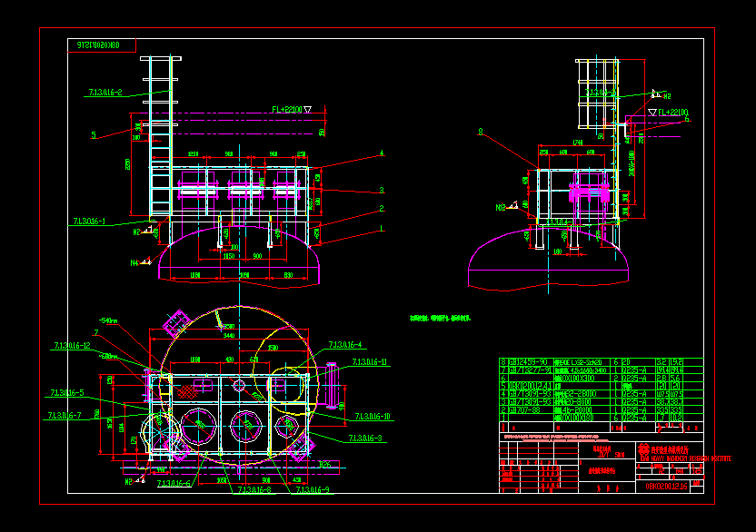
Task: Click the 1150 dimension under the front elevation
Action: pos(229,256)
